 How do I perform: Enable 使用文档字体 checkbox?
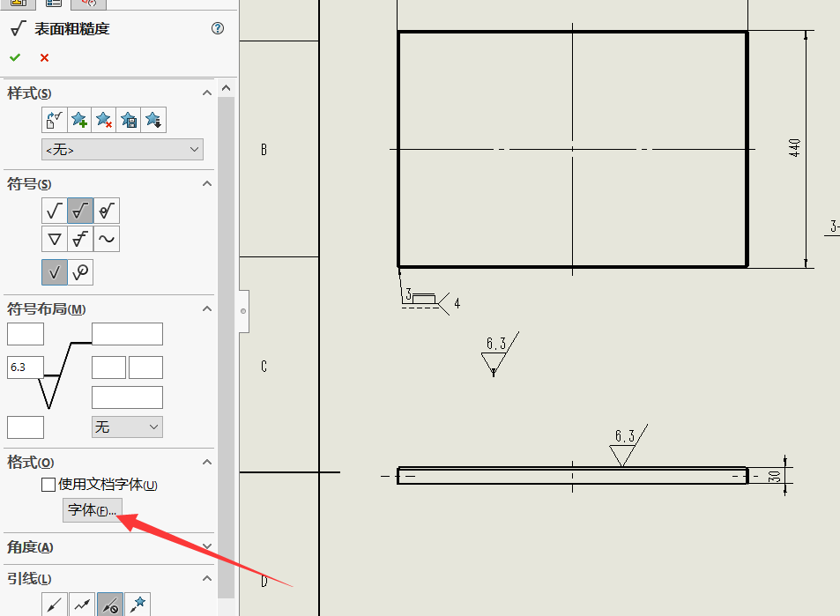[48, 485]
